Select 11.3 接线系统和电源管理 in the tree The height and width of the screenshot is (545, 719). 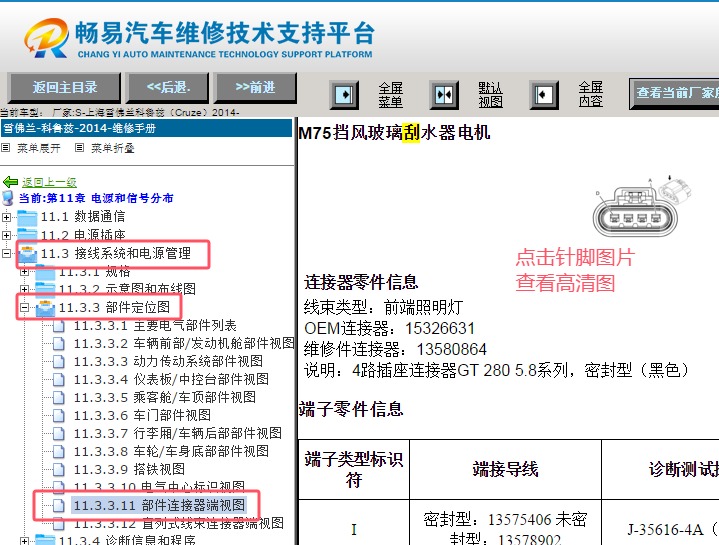pyautogui.click(x=116, y=253)
